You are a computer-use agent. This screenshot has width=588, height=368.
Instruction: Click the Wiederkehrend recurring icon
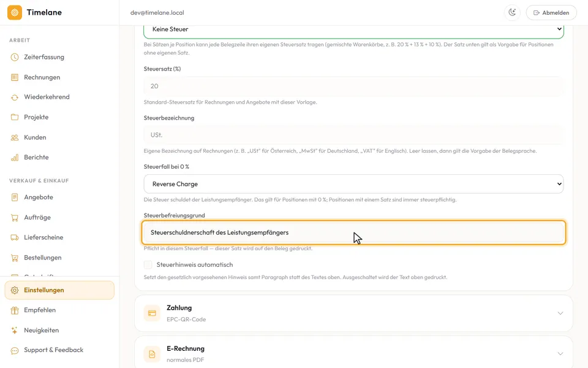pyautogui.click(x=15, y=98)
